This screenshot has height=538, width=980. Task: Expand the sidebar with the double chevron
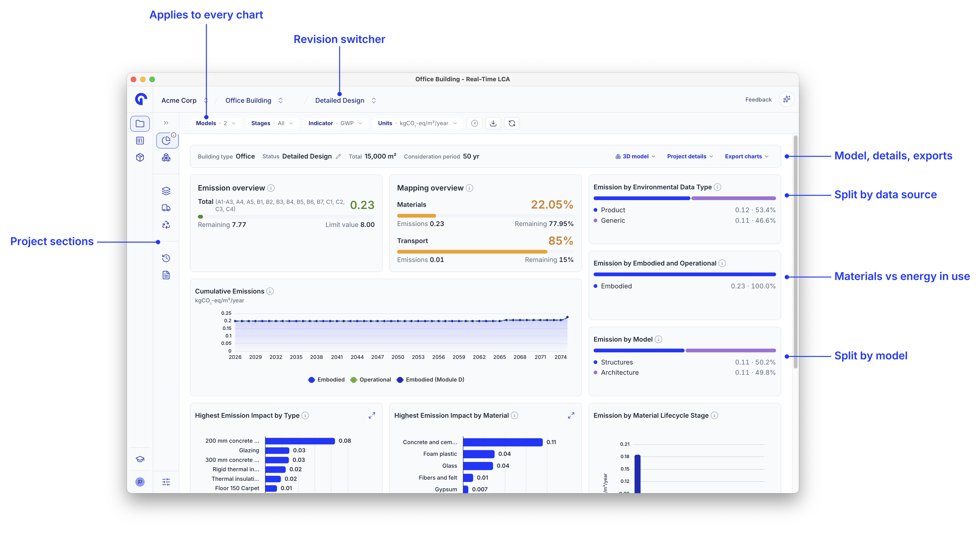point(166,123)
